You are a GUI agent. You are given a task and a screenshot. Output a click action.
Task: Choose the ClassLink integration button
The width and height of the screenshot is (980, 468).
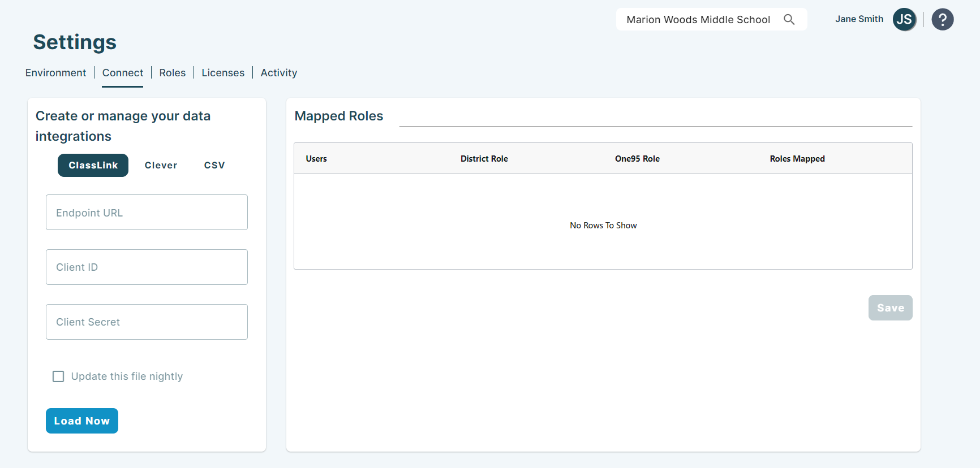pyautogui.click(x=93, y=165)
